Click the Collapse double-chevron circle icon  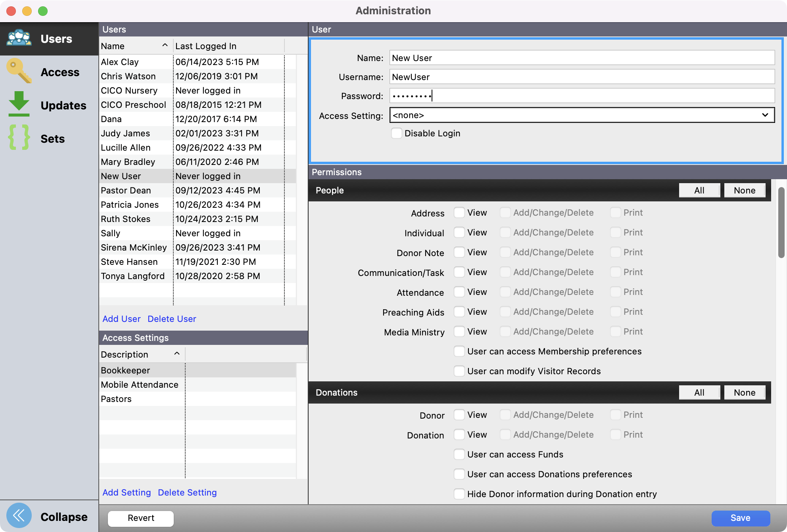(19, 516)
